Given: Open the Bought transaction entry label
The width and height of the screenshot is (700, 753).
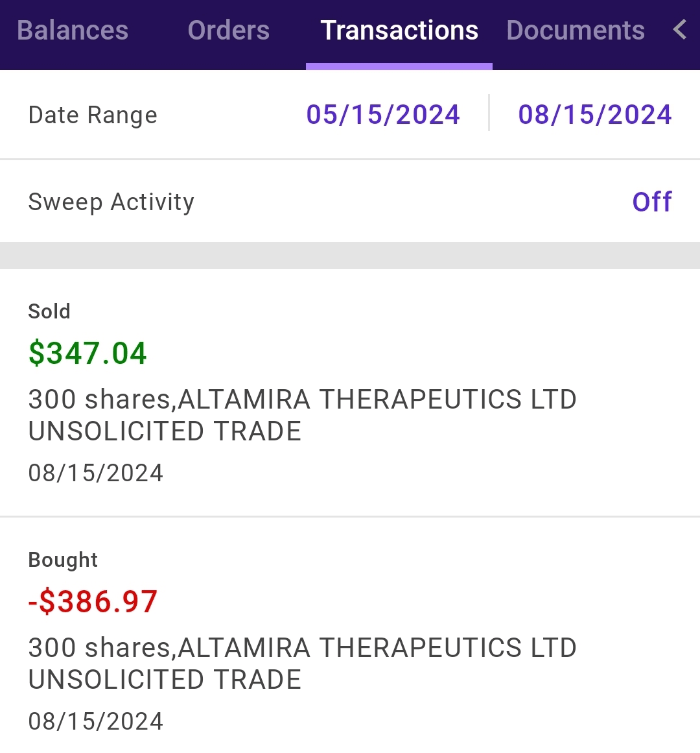Looking at the screenshot, I should (x=63, y=560).
